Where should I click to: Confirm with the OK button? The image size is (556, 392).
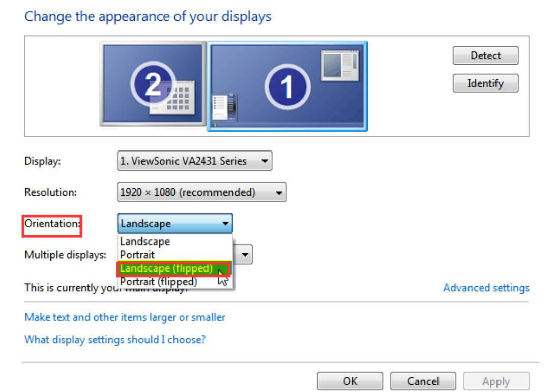coord(350,381)
